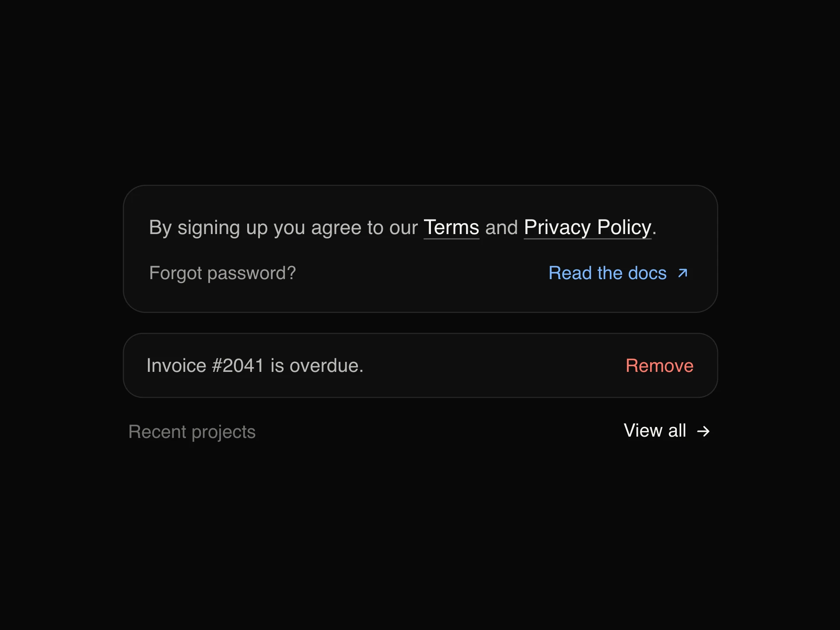840x630 pixels.
Task: Follow the underlined Privacy Policy text
Action: [x=588, y=227]
